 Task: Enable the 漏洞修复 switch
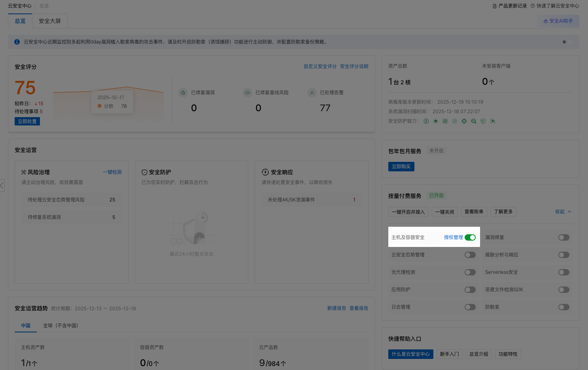(x=564, y=237)
